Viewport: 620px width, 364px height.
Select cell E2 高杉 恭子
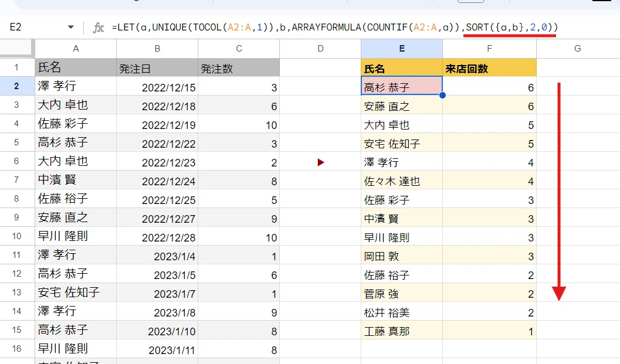point(402,86)
